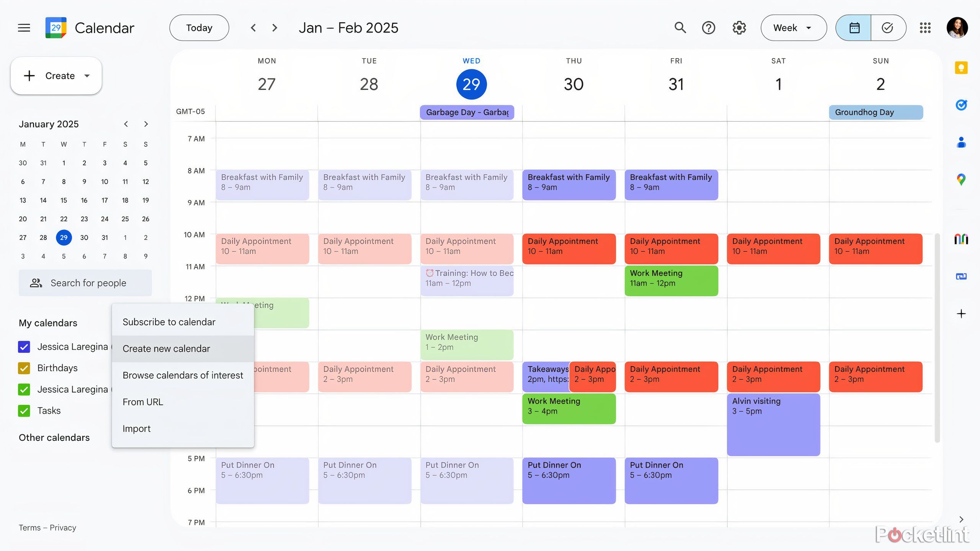Click the back navigation chevron arrow

pyautogui.click(x=252, y=27)
